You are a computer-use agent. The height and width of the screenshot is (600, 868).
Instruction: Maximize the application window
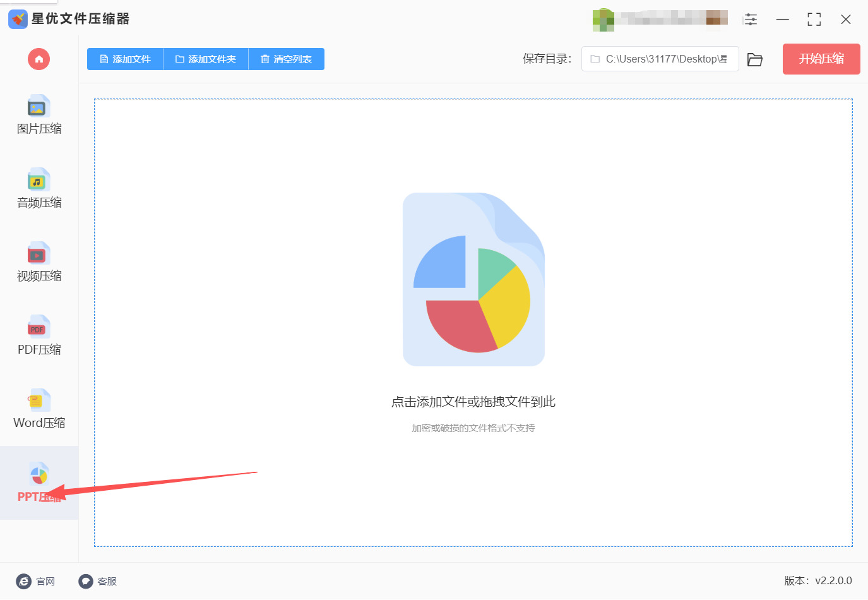814,19
